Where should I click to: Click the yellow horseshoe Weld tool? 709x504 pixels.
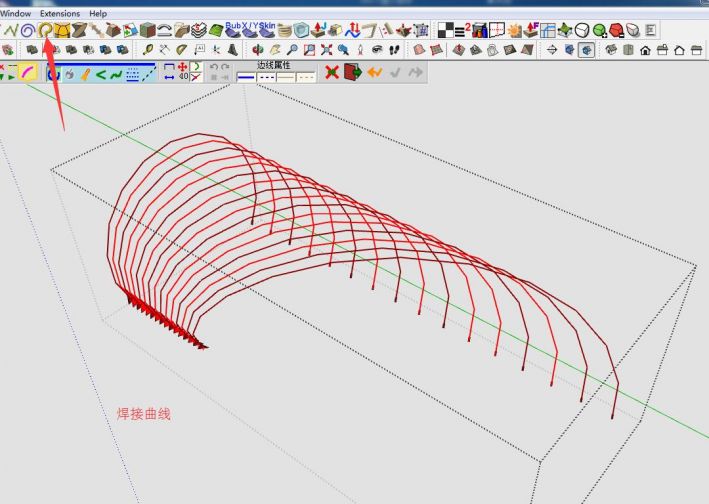[45, 30]
